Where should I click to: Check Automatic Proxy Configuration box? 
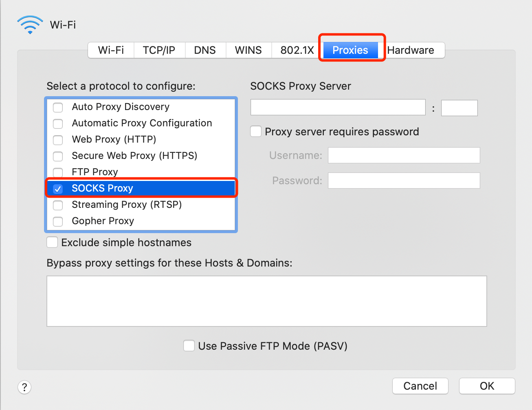point(58,123)
